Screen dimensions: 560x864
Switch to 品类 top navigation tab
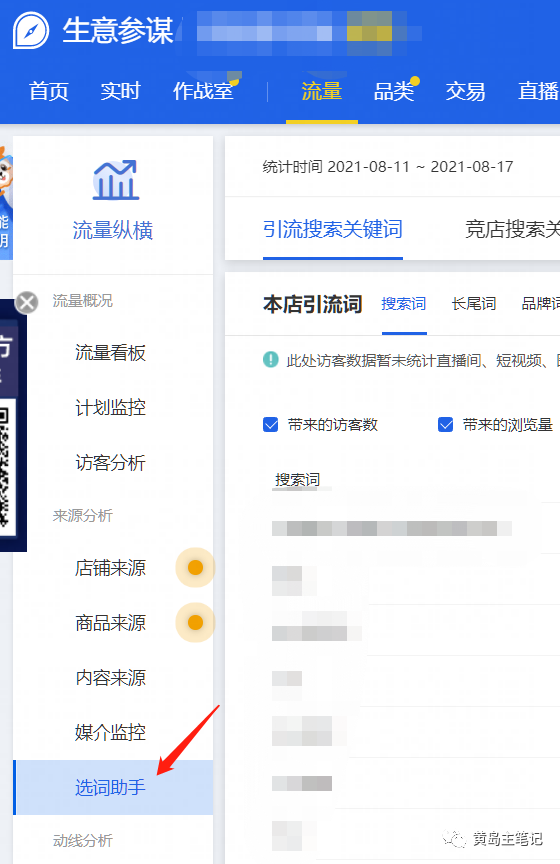click(394, 91)
